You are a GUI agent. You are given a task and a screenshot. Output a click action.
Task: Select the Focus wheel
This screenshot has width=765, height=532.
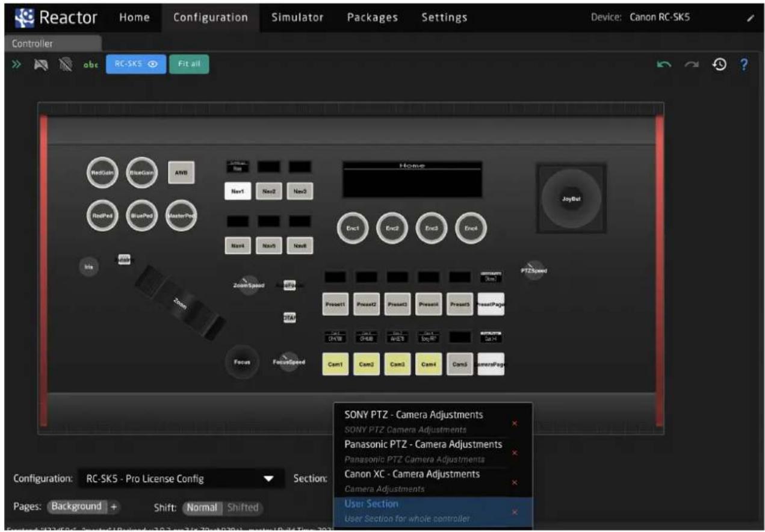point(243,362)
